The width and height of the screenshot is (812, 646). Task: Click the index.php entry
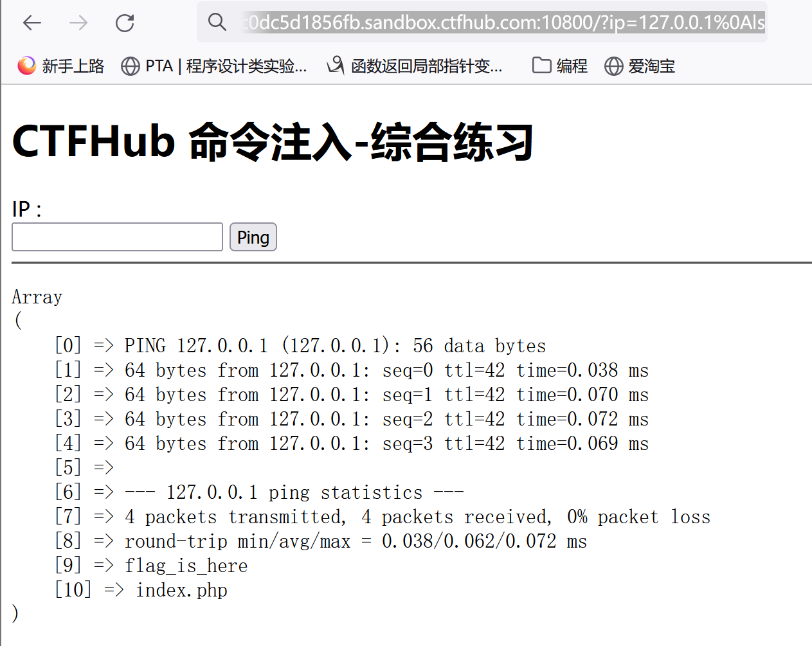tap(181, 590)
